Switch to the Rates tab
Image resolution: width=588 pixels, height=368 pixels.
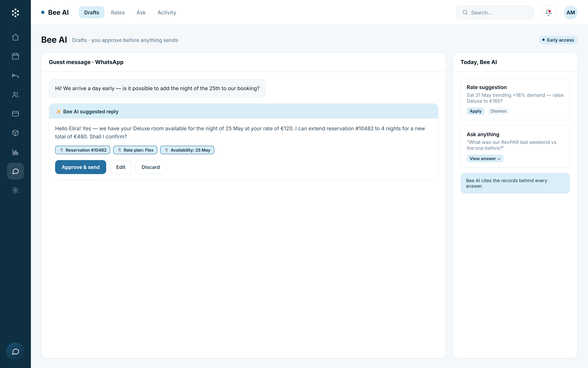coord(118,12)
